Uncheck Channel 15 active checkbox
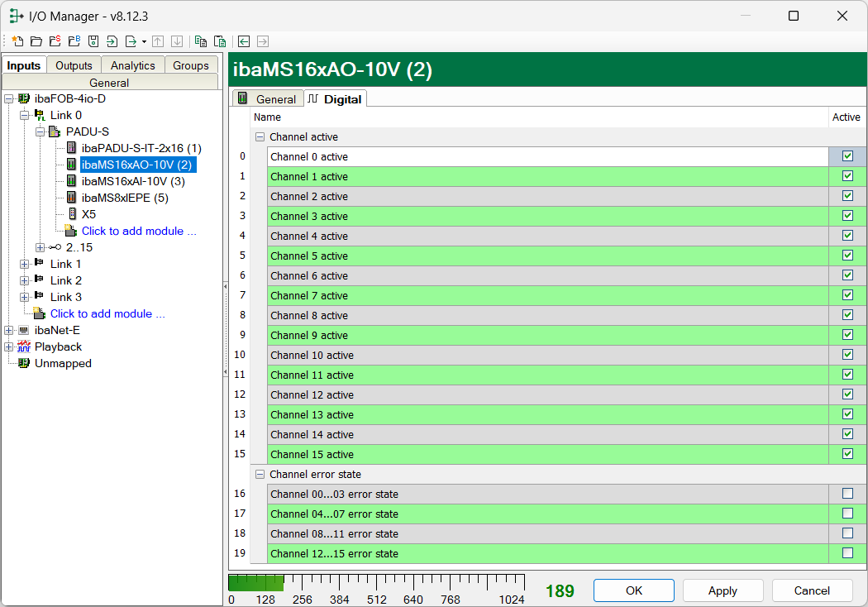The width and height of the screenshot is (868, 607). pos(847,454)
